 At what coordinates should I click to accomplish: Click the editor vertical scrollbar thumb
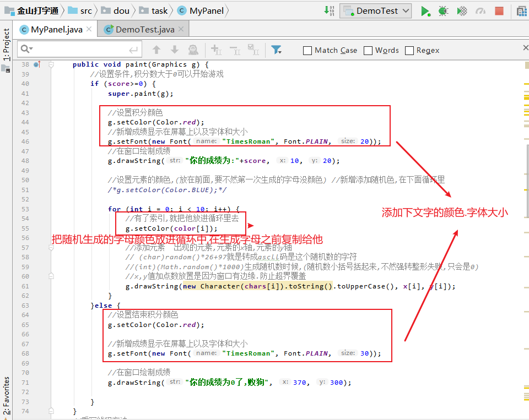[527, 181]
